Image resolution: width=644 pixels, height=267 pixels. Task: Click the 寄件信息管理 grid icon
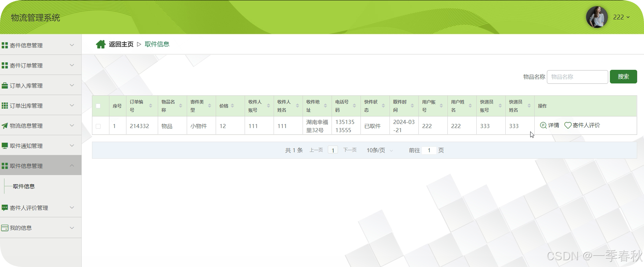pyautogui.click(x=5, y=45)
